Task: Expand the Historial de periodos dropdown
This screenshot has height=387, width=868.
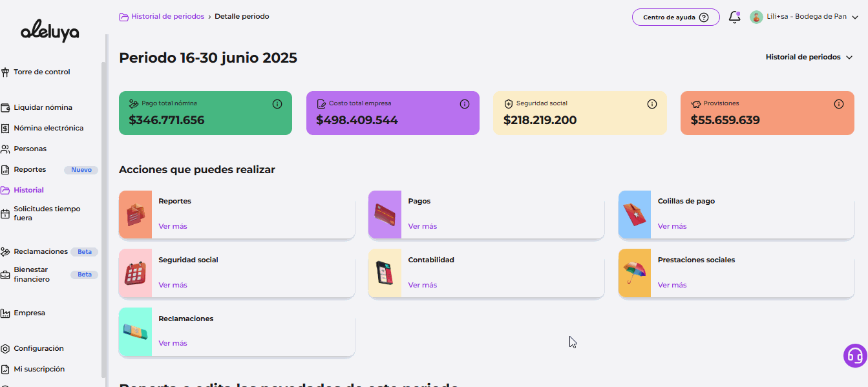Action: [809, 57]
